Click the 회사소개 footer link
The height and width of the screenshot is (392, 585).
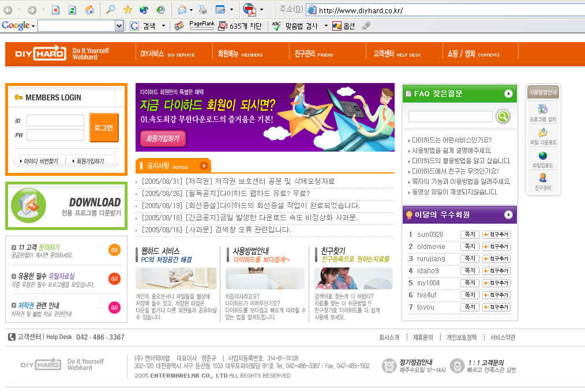389,337
